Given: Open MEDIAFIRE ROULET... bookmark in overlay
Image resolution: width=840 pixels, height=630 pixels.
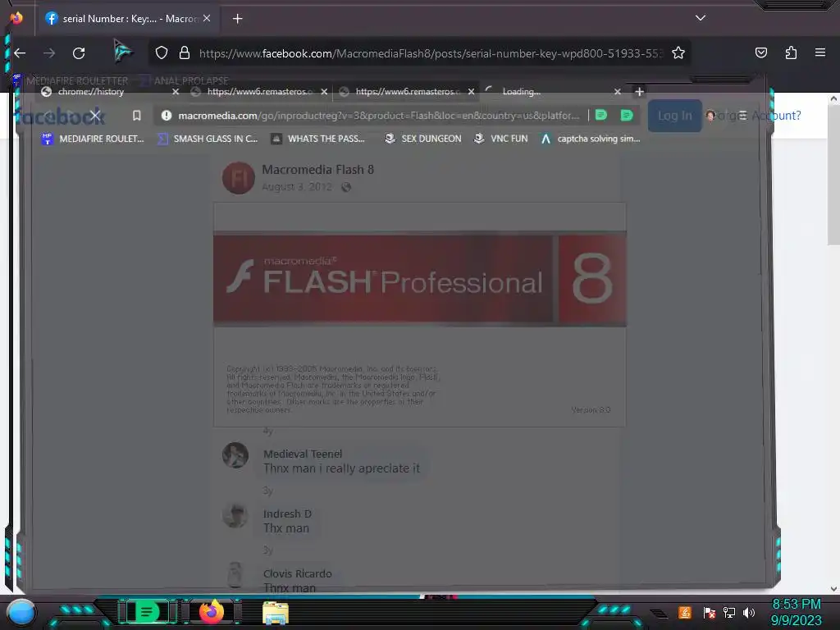Looking at the screenshot, I should 93,139.
